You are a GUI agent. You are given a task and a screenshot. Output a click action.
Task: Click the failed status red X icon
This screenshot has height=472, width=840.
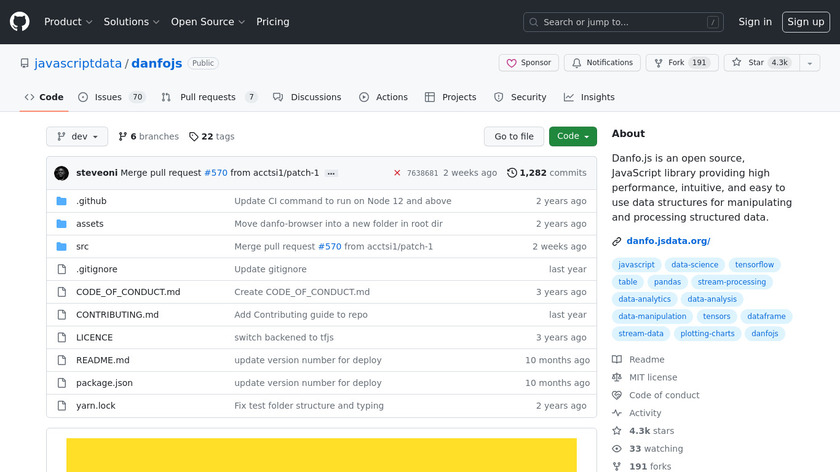397,173
